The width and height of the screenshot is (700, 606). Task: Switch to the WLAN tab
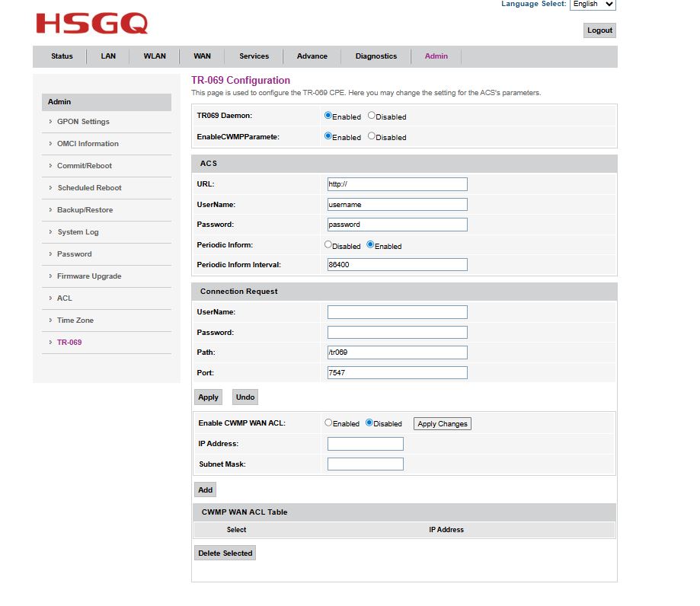(155, 56)
